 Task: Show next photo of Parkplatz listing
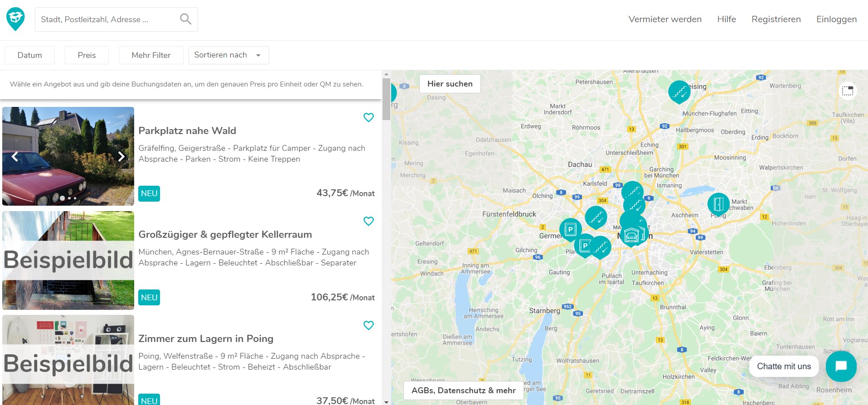[121, 156]
